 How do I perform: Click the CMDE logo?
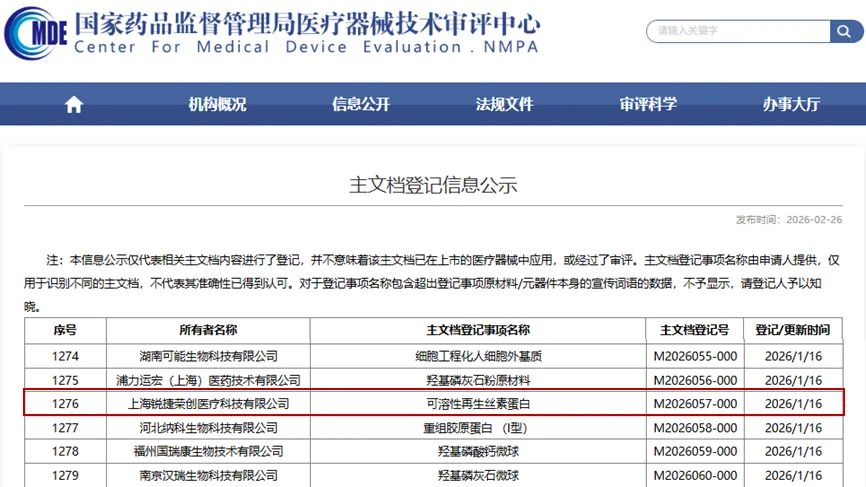click(x=35, y=33)
